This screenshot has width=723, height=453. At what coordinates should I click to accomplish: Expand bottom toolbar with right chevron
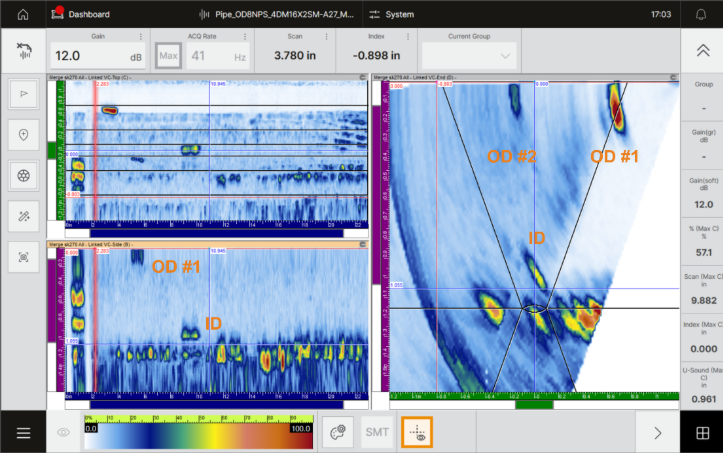click(x=657, y=432)
